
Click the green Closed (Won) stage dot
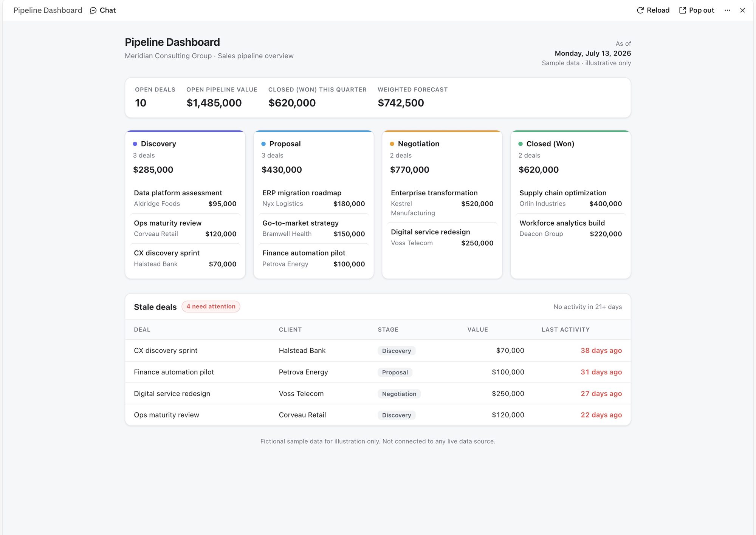521,144
